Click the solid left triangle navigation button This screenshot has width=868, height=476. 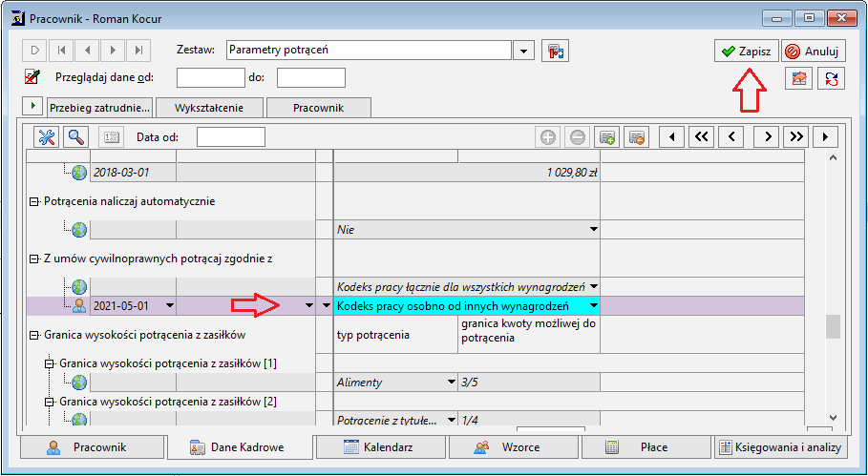click(x=672, y=137)
